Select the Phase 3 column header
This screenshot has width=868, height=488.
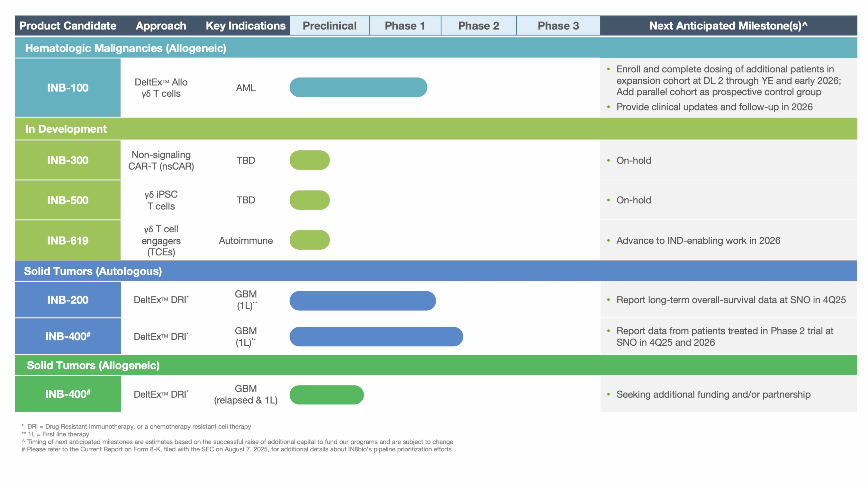tap(558, 26)
